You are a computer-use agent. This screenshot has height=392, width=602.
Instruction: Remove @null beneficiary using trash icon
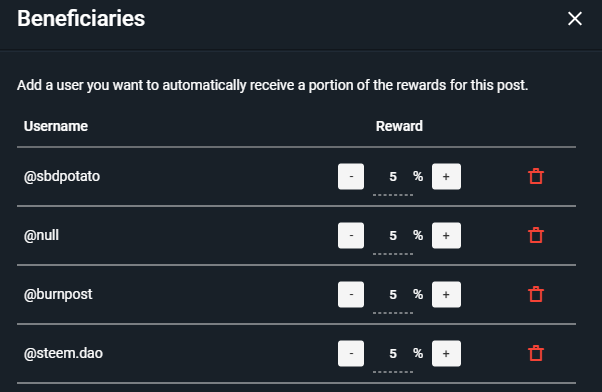pos(536,235)
